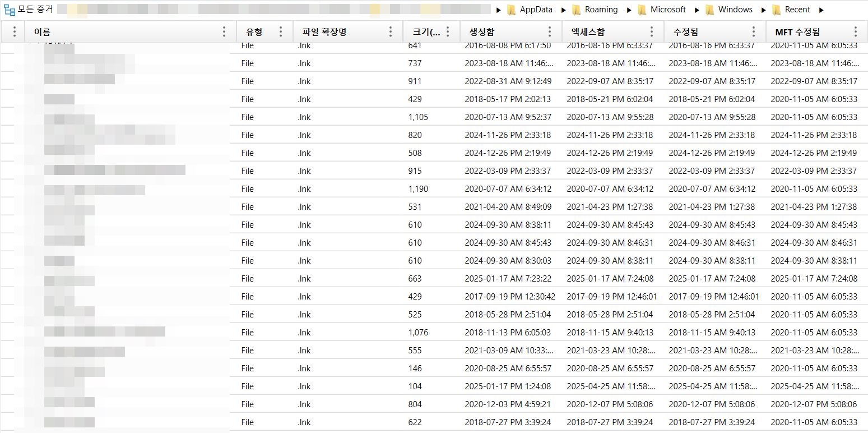
Task: Select the size cell 1,105
Action: [x=418, y=117]
